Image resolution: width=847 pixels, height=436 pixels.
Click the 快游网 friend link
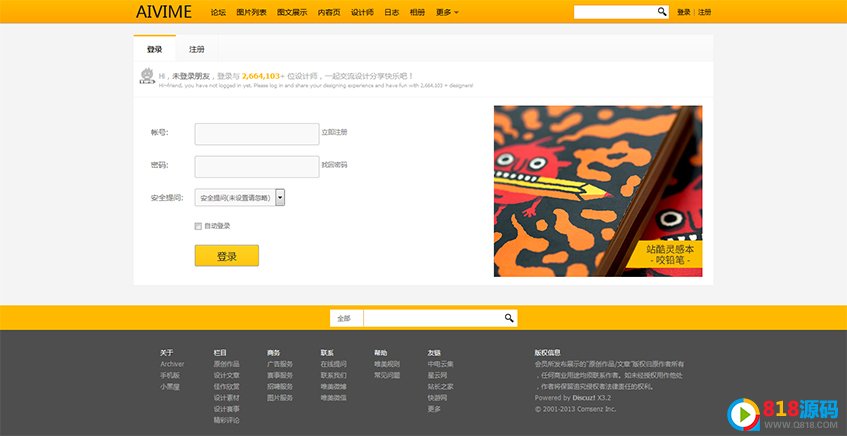[x=437, y=398]
